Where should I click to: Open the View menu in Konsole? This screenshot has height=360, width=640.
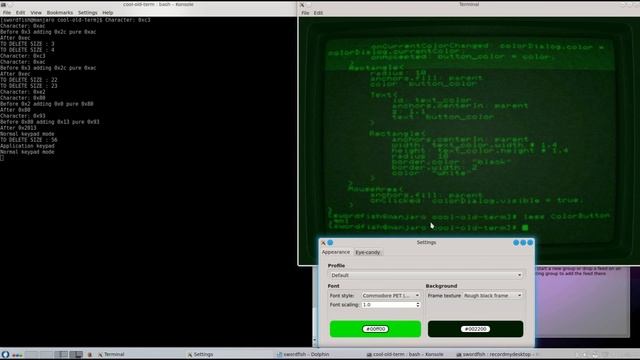tap(36, 13)
